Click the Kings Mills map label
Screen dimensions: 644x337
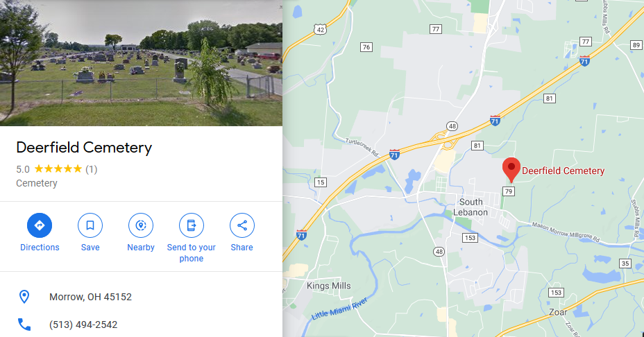[328, 286]
